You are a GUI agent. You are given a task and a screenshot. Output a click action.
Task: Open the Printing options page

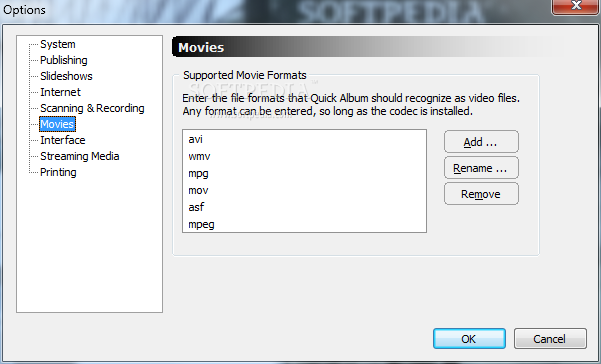tap(58, 172)
